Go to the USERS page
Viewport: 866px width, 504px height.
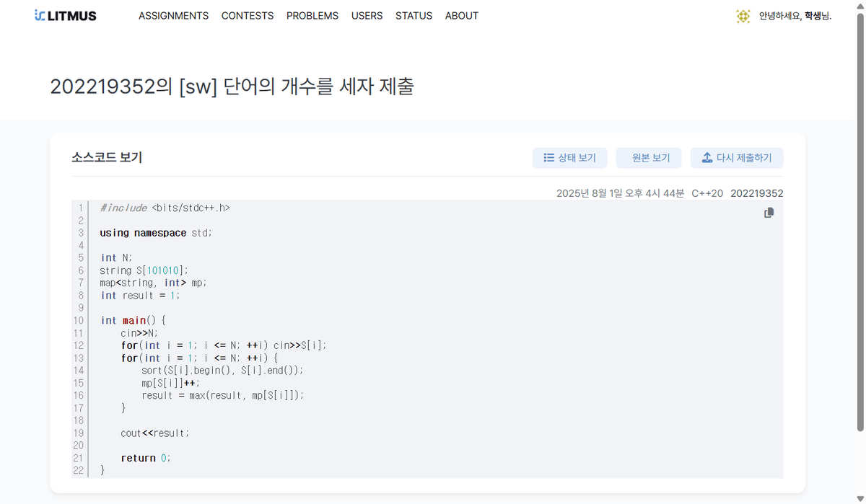pyautogui.click(x=367, y=15)
